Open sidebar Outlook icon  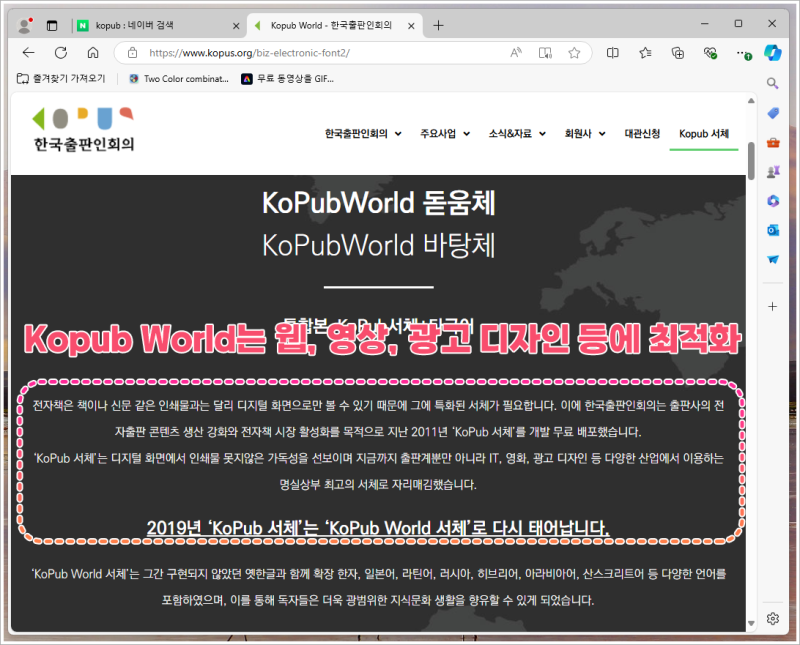773,230
